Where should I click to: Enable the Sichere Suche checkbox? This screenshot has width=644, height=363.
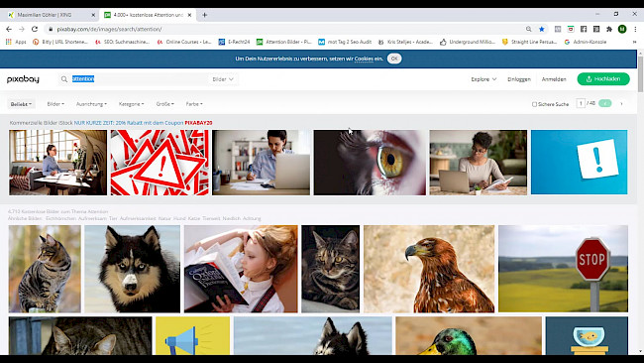point(534,104)
